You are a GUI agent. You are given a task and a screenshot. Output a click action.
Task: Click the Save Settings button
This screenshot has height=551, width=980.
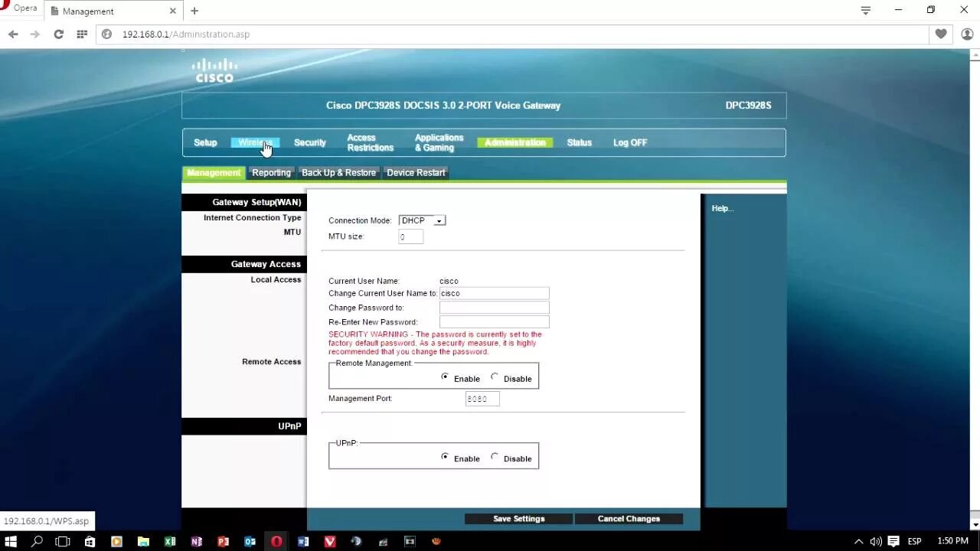518,518
